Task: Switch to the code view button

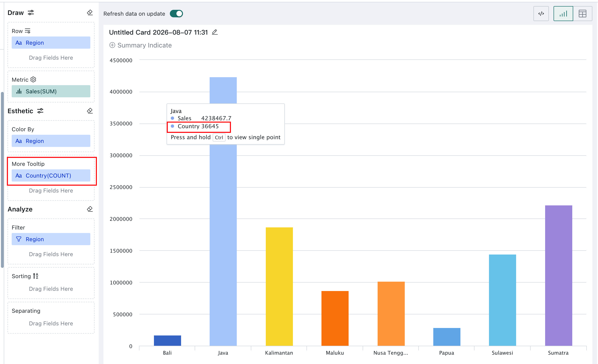Action: (x=541, y=14)
